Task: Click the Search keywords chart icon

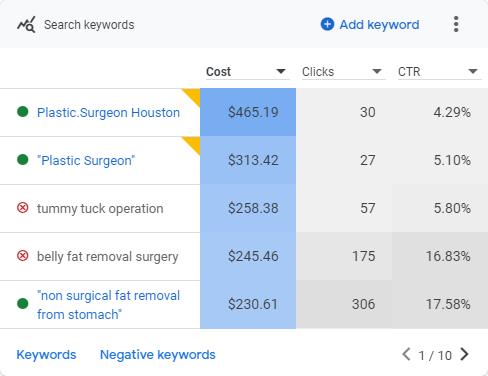Action: pyautogui.click(x=26, y=24)
